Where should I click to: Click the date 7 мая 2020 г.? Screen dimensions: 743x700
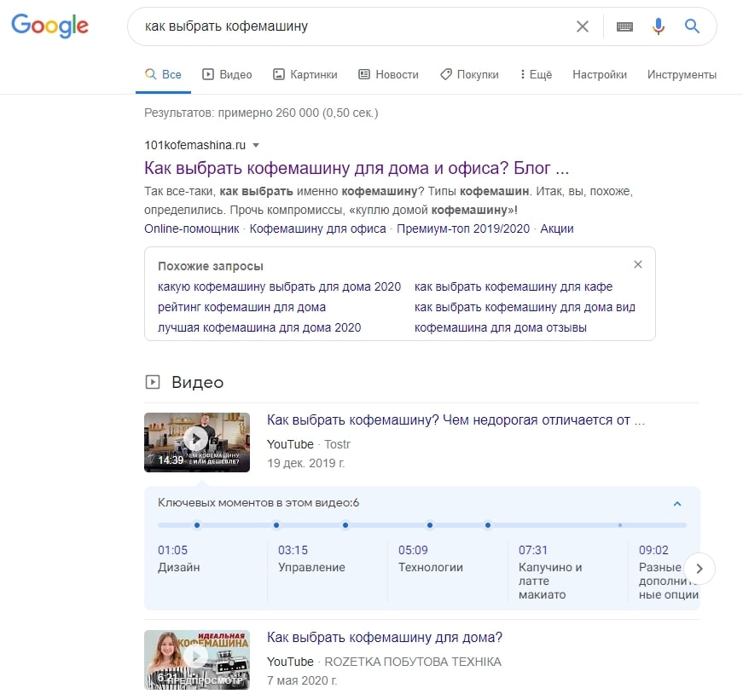(302, 680)
